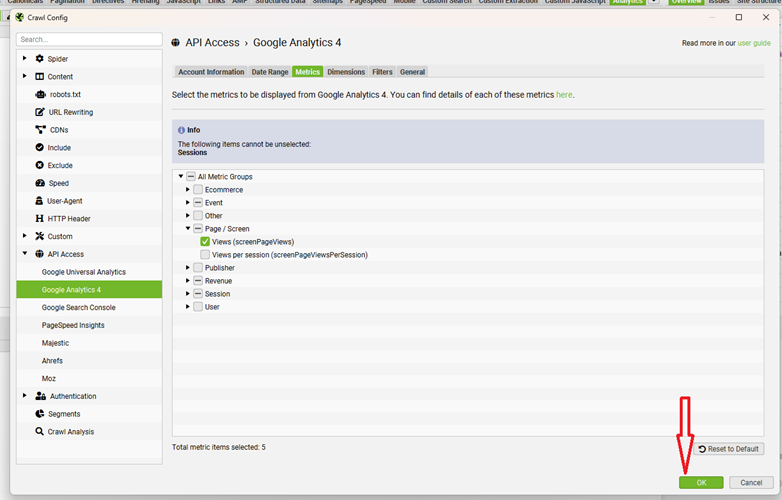Check the User metric group checkbox
Screen dimensions: 782x500
click(198, 307)
